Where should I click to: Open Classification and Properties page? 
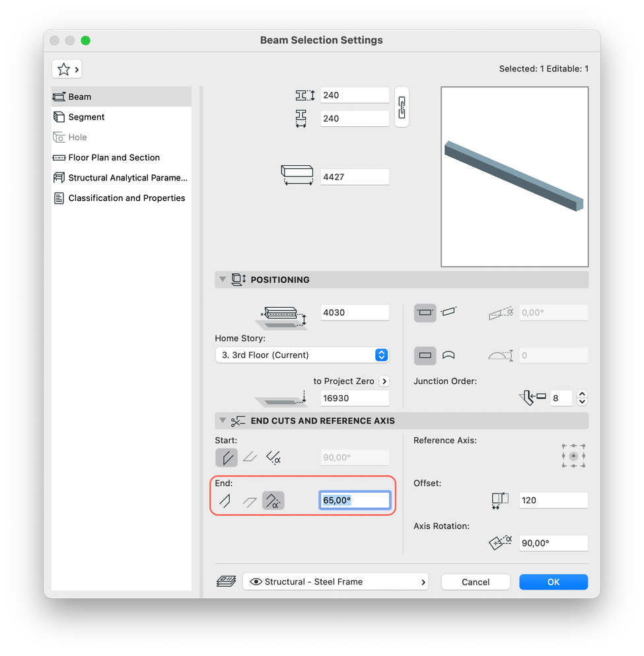click(x=122, y=198)
